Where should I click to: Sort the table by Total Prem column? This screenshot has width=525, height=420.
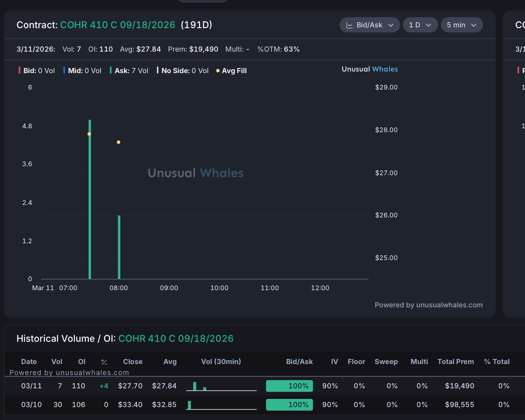pos(456,362)
